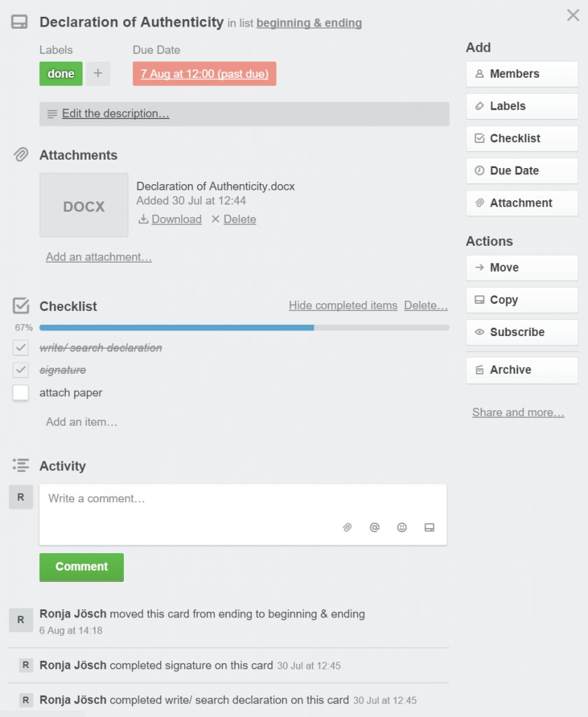Add an emoji using the smiley icon
The image size is (588, 717).
point(402,528)
